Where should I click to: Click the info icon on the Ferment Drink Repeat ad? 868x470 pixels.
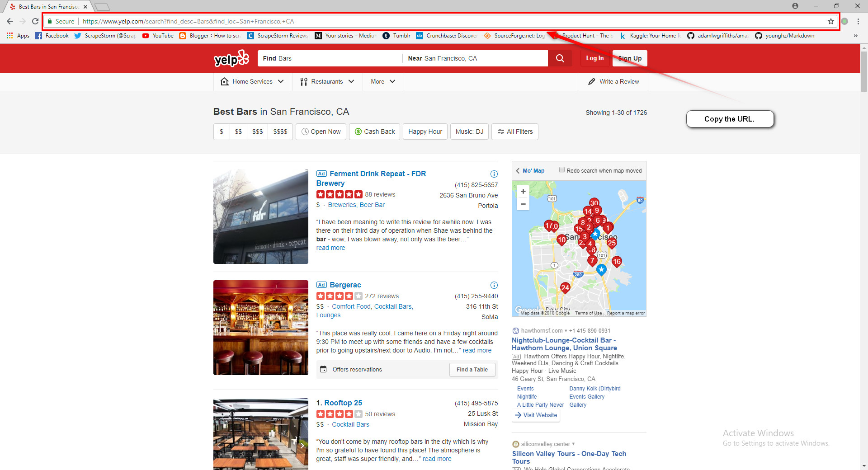494,174
